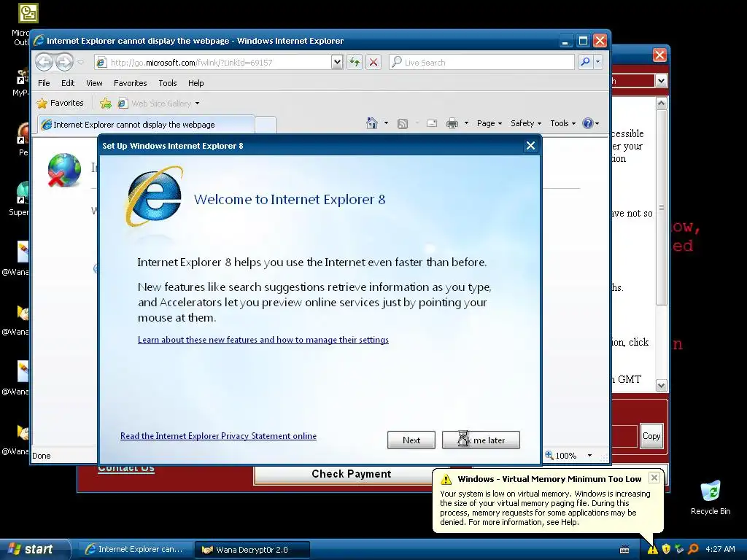Open the search provider options dropdown
This screenshot has height=560, width=747.
[598, 62]
